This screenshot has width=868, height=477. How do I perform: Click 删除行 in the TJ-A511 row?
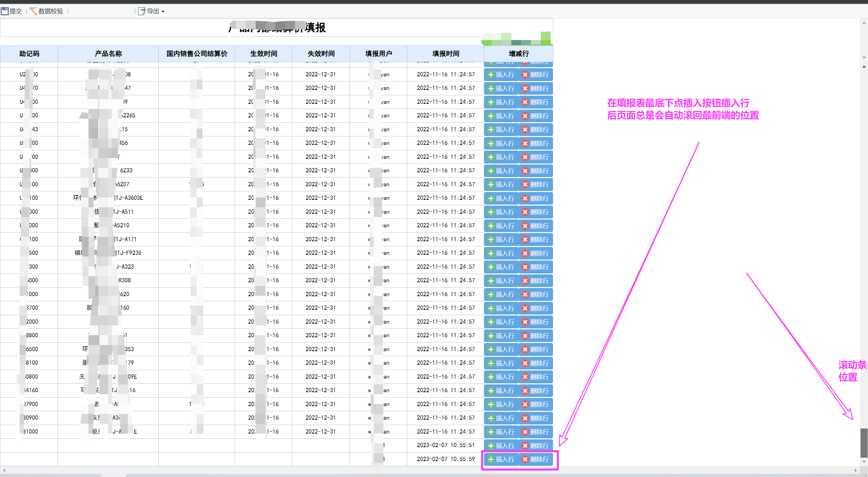click(x=536, y=212)
